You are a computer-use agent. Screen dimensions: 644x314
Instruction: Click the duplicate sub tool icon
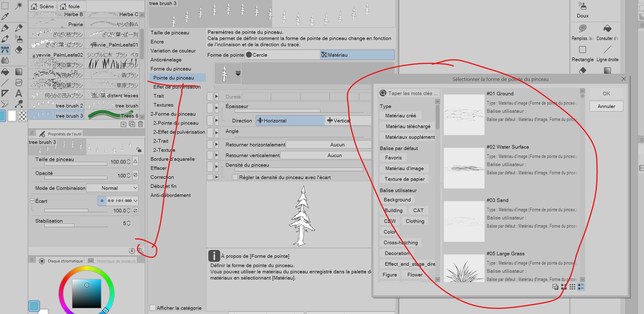coord(132,124)
